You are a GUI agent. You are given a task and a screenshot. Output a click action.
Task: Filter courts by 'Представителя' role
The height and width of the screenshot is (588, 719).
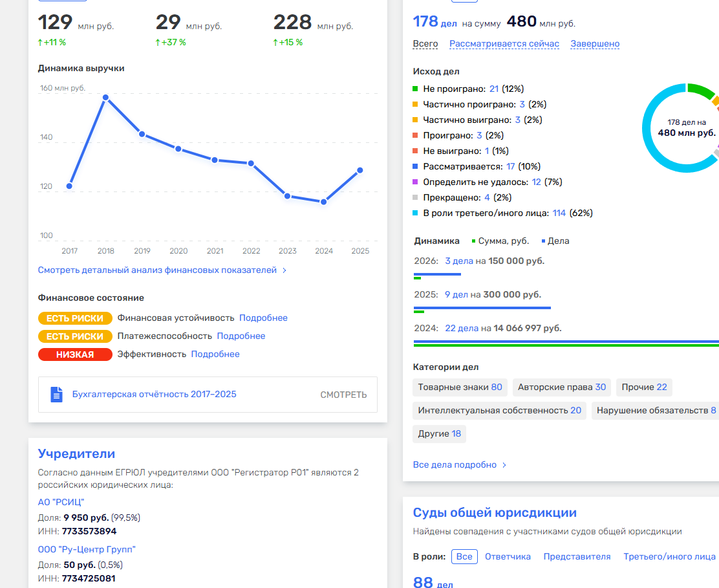click(x=577, y=556)
